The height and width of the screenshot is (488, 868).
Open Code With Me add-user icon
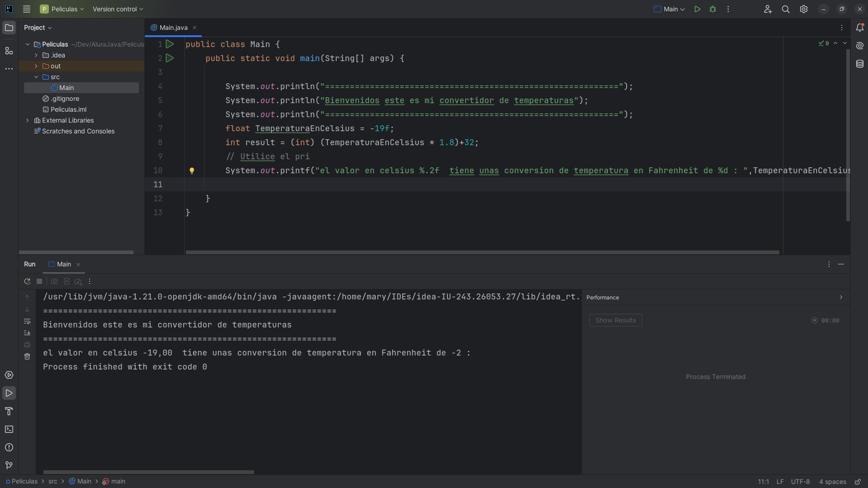768,9
